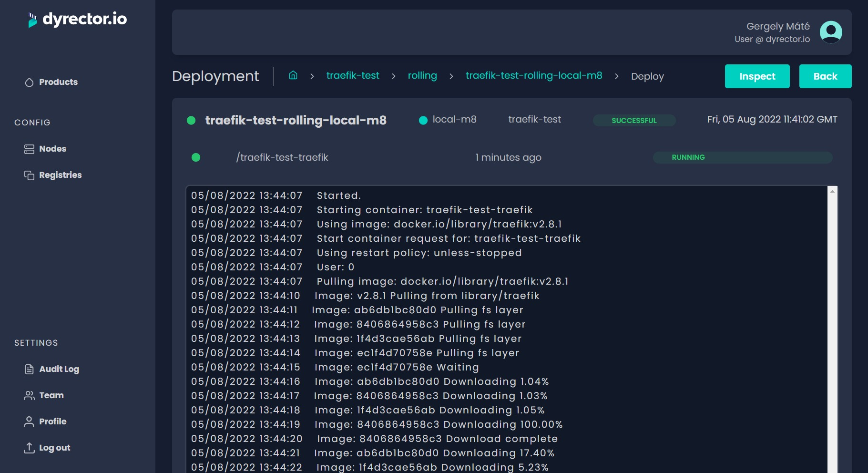
Task: Click 'ec1f4d70758e Waiting' log line
Action: pos(397,367)
